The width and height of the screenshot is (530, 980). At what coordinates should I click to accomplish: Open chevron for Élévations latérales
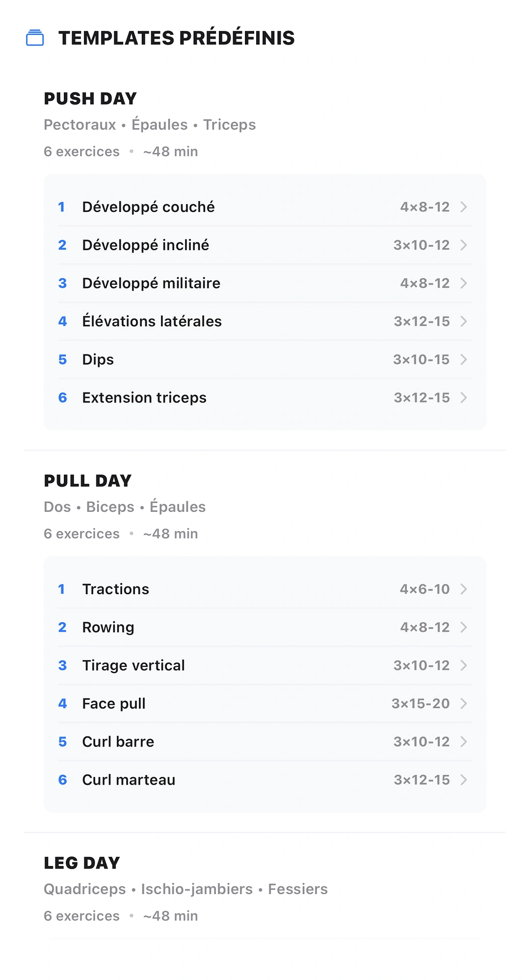click(x=464, y=321)
